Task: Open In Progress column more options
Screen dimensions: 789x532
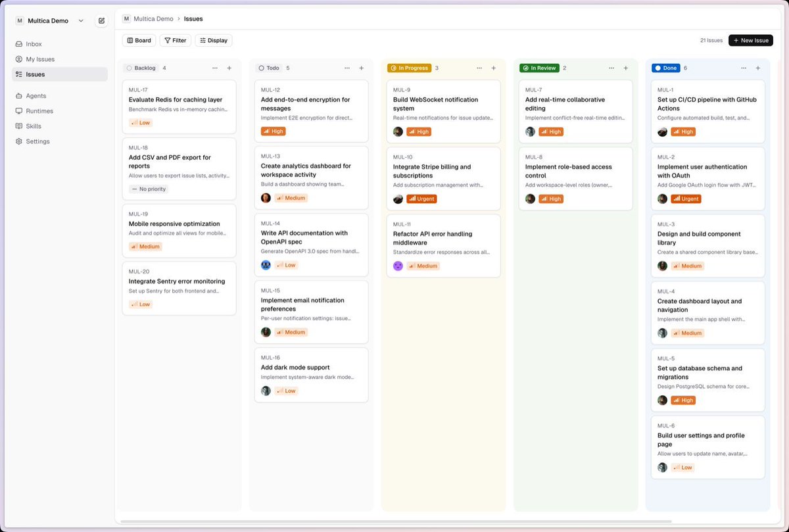Action: click(x=479, y=68)
